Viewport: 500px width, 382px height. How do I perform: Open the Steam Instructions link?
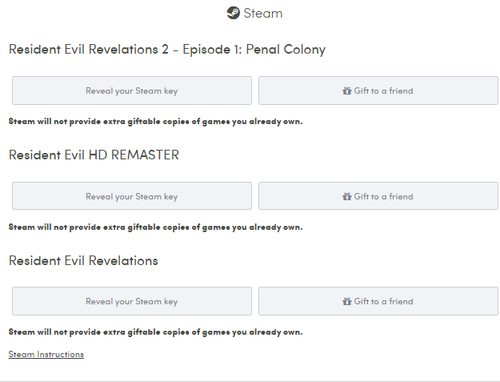coord(46,354)
